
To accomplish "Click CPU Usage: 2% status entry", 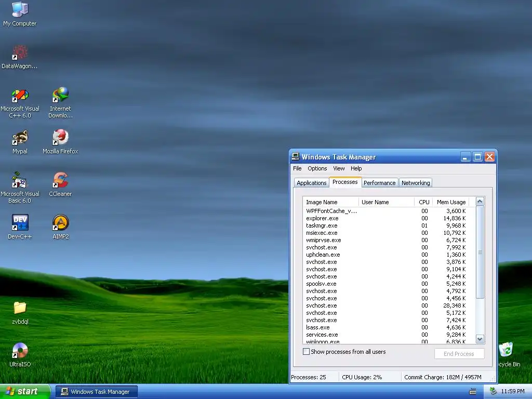I will click(362, 377).
